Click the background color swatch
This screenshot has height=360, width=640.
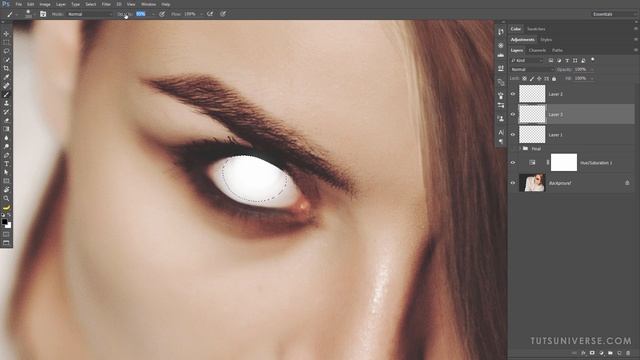[x=9, y=225]
